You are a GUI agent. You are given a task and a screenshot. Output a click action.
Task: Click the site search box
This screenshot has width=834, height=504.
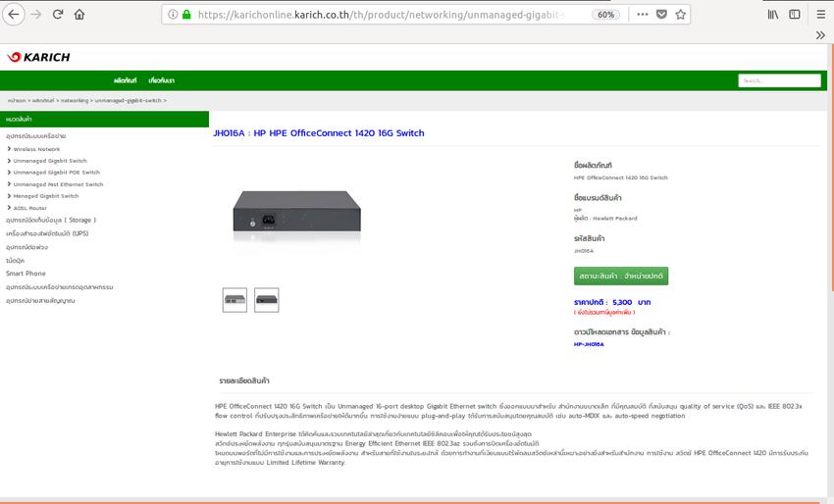pos(779,80)
